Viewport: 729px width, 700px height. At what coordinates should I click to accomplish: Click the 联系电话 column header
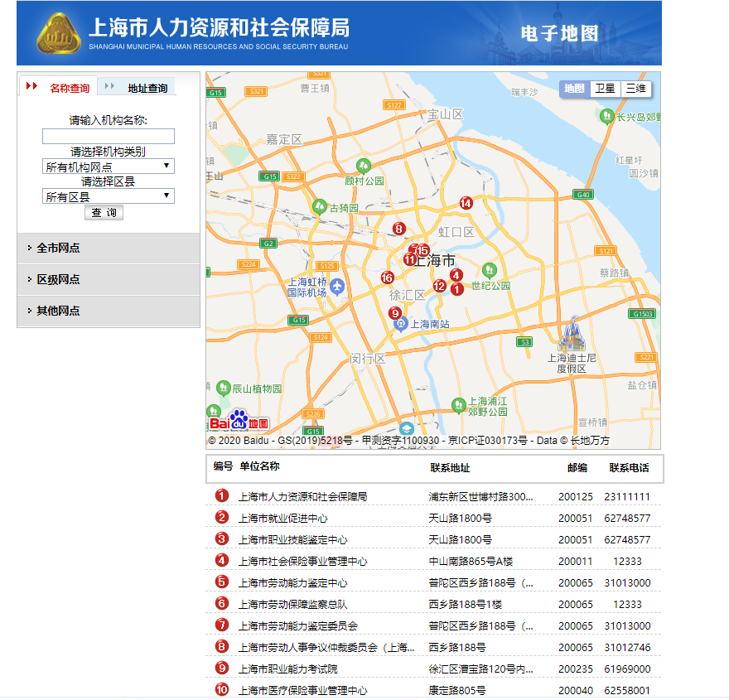point(629,468)
